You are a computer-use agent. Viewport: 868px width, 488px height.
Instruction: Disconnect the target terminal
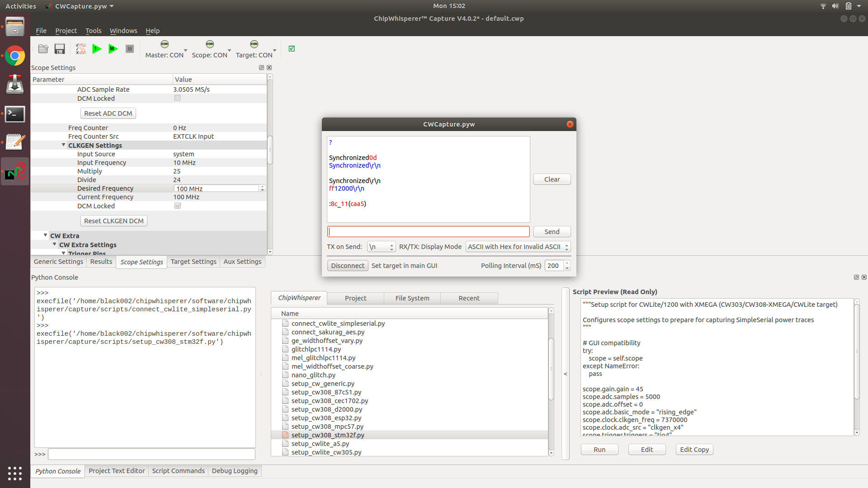coord(348,266)
